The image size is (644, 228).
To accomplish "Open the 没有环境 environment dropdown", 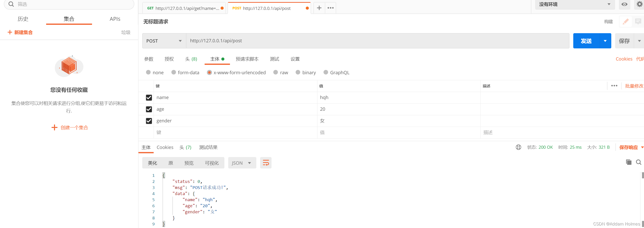I will pos(575,4).
